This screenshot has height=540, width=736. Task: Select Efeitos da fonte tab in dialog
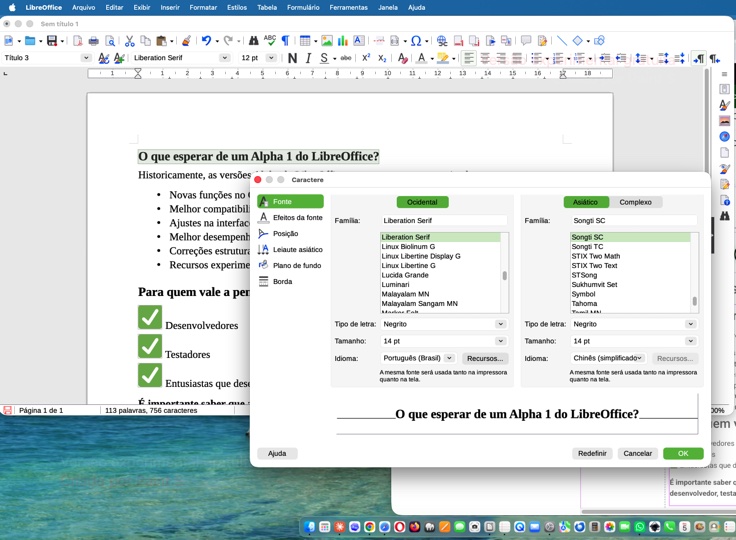pos(291,217)
